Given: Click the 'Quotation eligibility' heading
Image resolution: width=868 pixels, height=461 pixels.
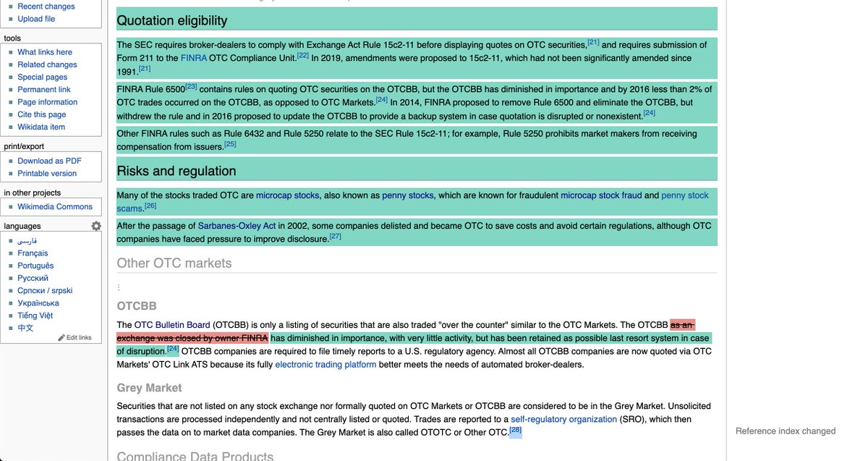Looking at the screenshot, I should (x=172, y=20).
